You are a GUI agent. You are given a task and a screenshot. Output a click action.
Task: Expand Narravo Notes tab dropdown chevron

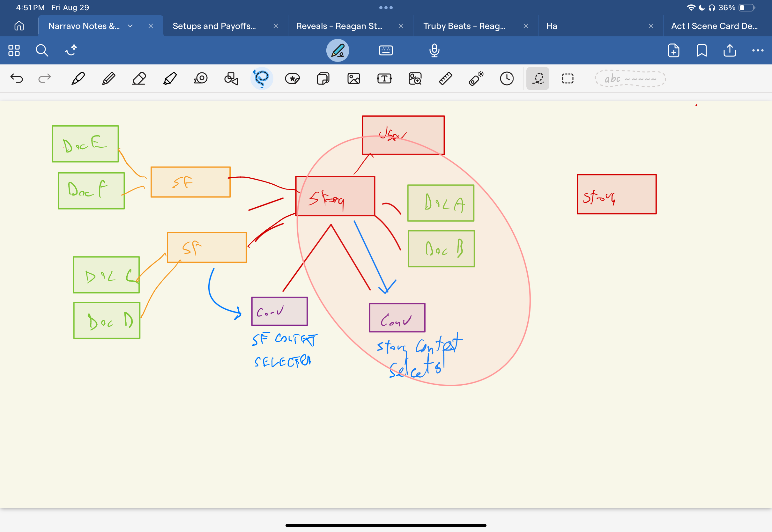[x=130, y=26]
